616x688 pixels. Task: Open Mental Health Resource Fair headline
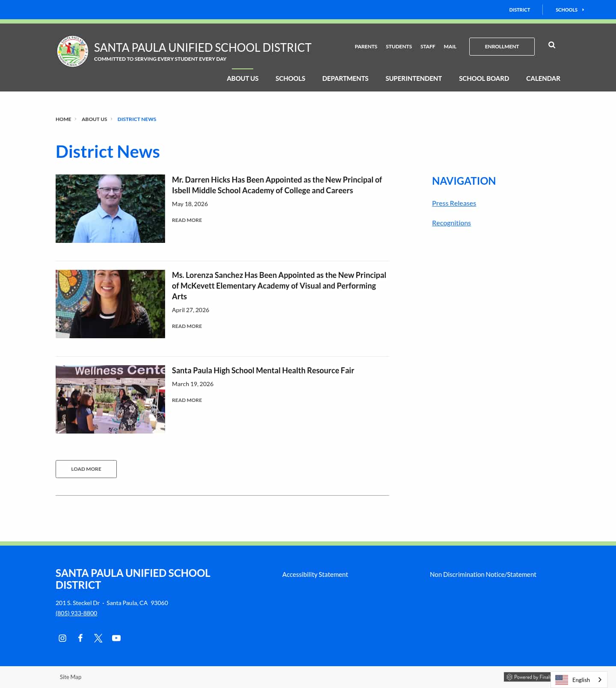tap(263, 371)
